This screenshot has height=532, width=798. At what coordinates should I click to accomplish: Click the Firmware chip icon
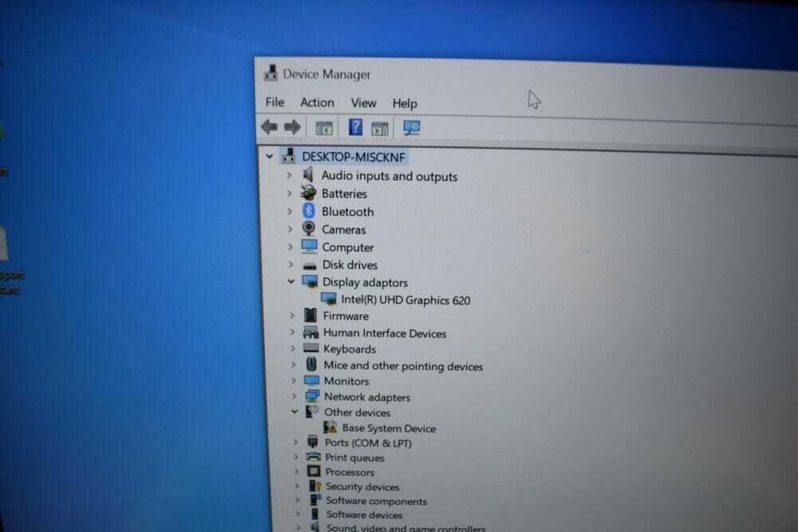click(310, 315)
